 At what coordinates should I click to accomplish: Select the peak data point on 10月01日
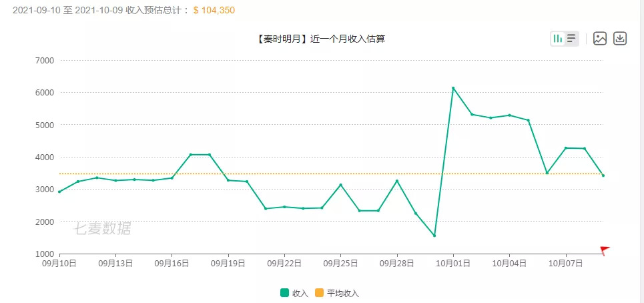click(x=453, y=88)
